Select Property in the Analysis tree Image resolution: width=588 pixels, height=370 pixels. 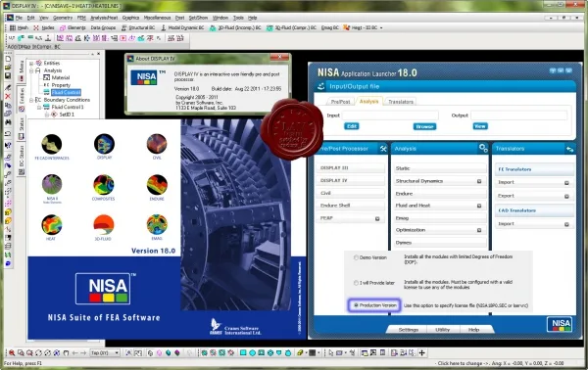tap(61, 85)
